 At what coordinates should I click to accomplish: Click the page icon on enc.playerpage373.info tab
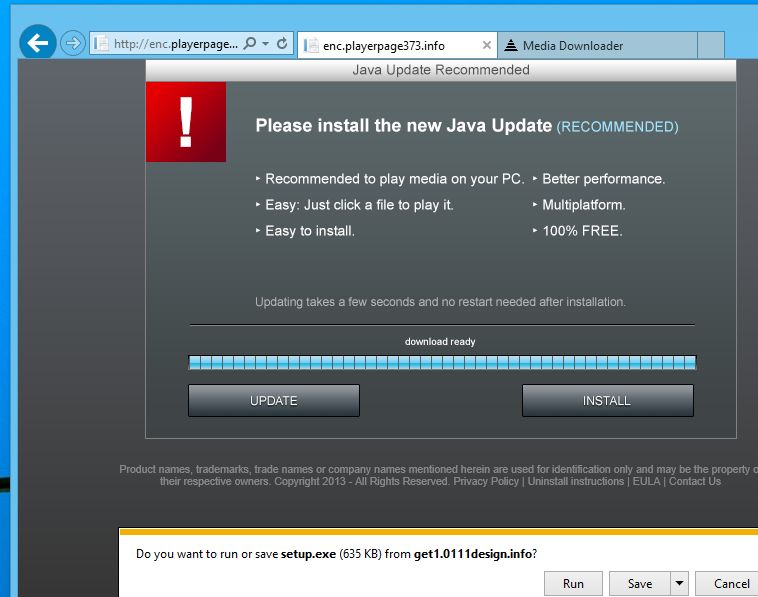311,45
